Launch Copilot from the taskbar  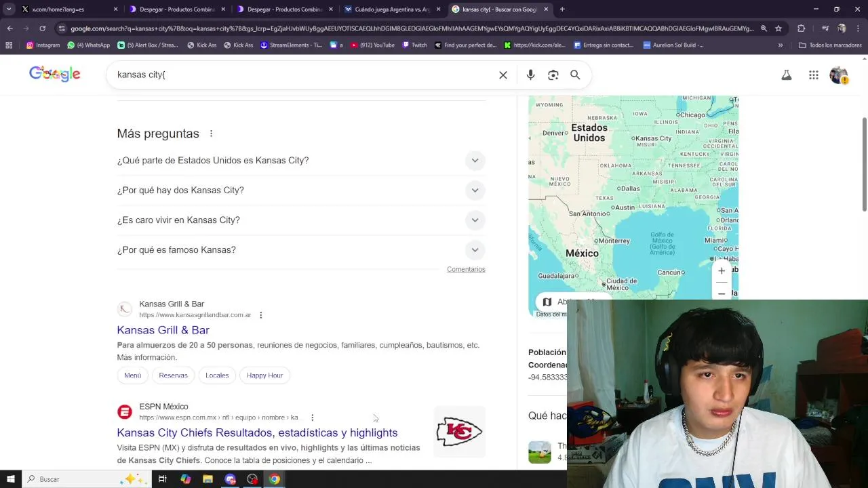tap(185, 479)
